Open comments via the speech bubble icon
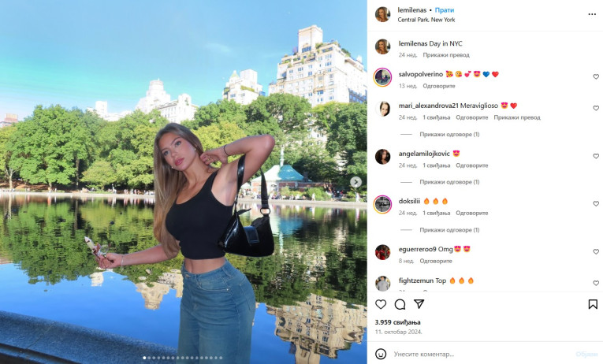 pyautogui.click(x=400, y=304)
